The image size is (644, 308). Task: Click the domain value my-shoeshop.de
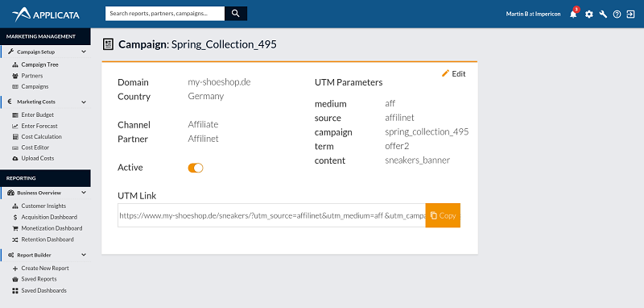click(219, 82)
